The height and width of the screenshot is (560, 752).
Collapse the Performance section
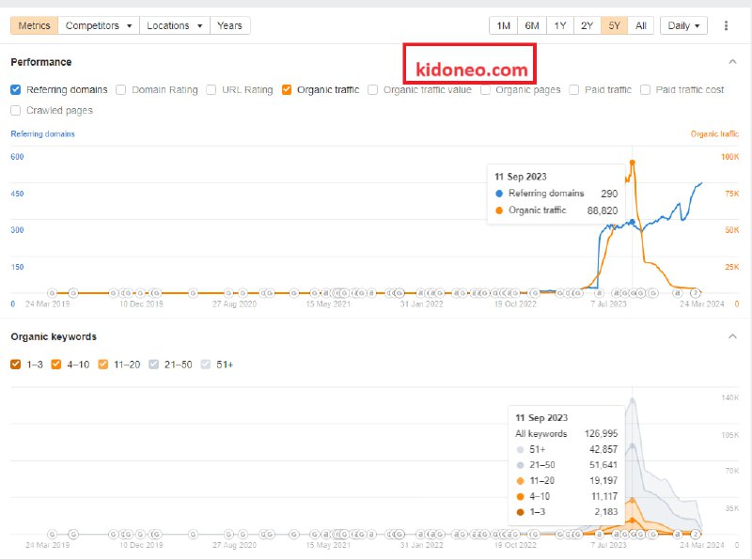pyautogui.click(x=732, y=62)
